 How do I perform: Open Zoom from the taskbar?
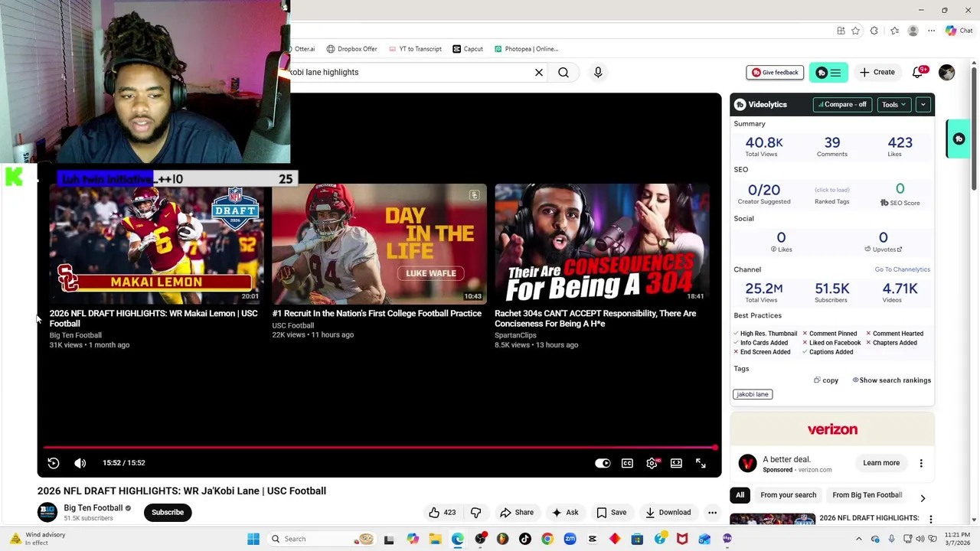pyautogui.click(x=570, y=539)
